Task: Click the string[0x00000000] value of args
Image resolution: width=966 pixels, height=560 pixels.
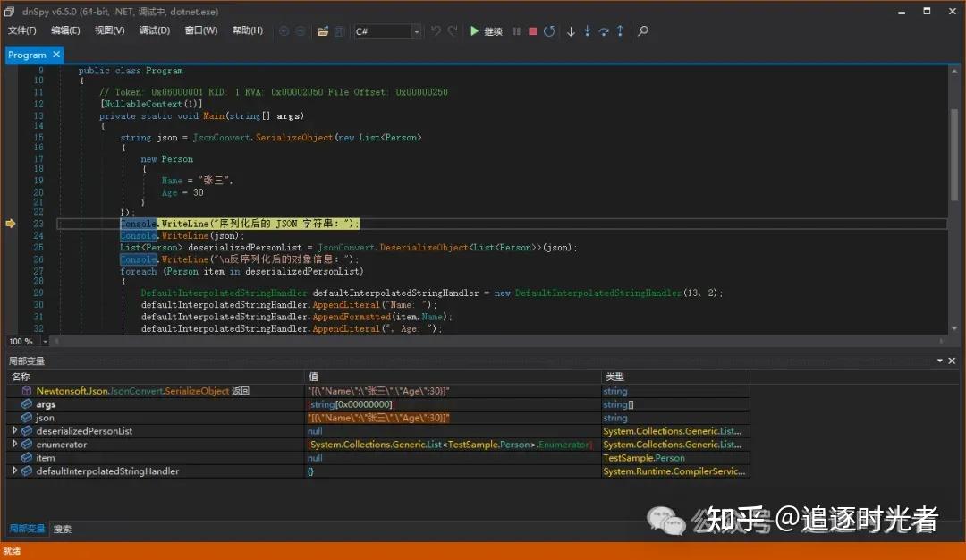Action: click(351, 404)
